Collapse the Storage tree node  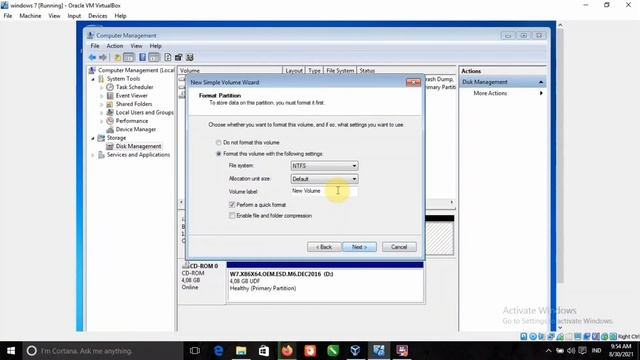tap(93, 138)
